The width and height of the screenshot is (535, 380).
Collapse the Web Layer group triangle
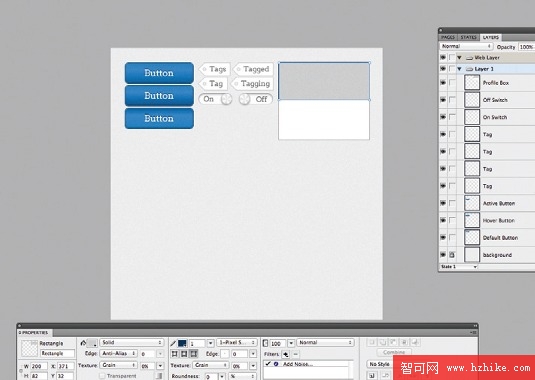click(x=459, y=58)
